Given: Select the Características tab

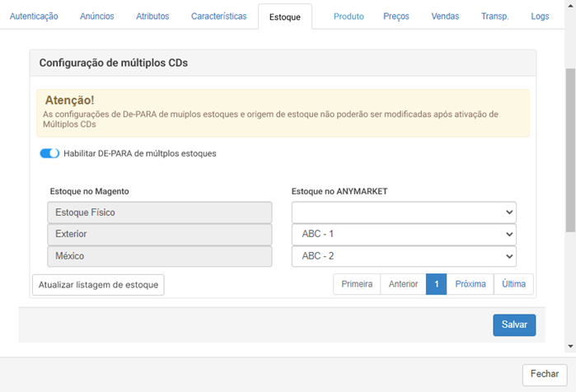Looking at the screenshot, I should coord(219,16).
